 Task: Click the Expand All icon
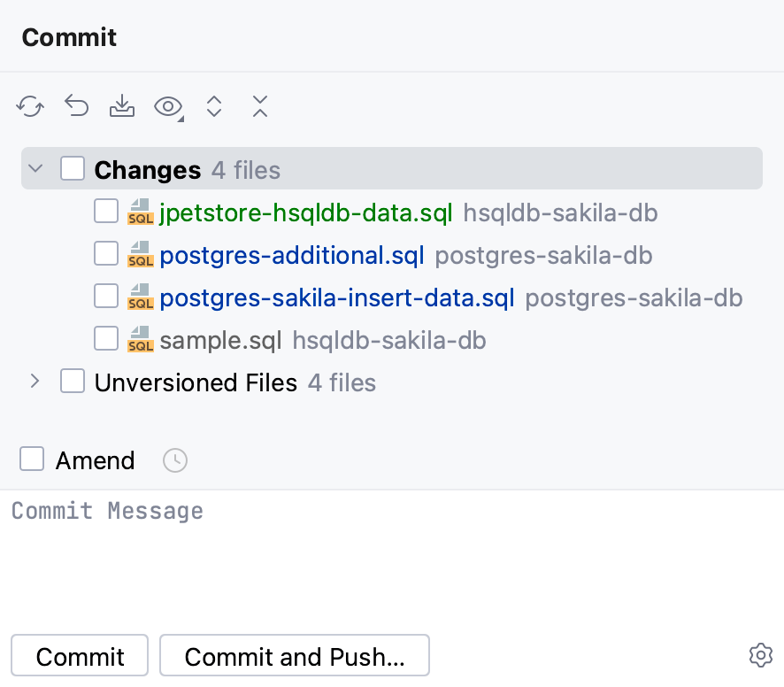click(x=214, y=107)
